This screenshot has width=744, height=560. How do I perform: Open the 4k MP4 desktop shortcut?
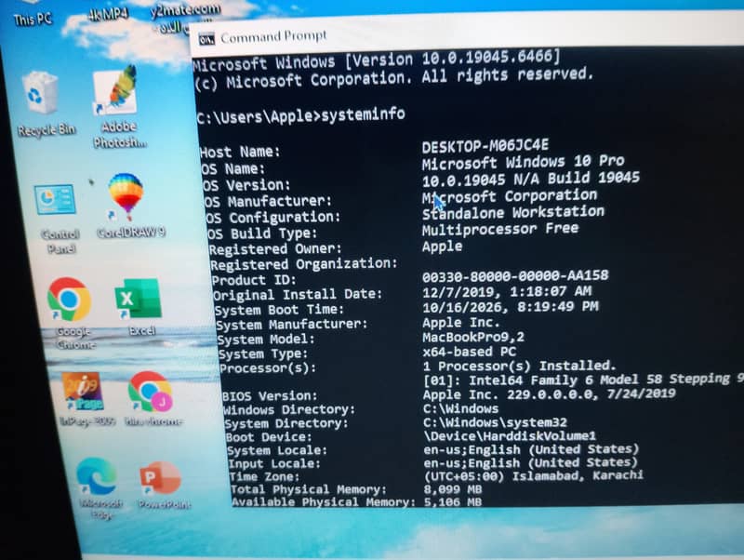pyautogui.click(x=108, y=13)
